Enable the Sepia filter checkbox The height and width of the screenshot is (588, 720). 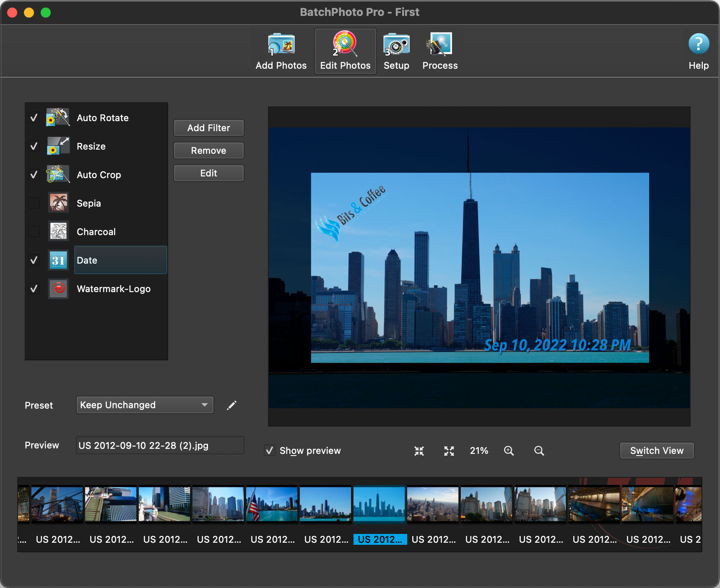34,203
